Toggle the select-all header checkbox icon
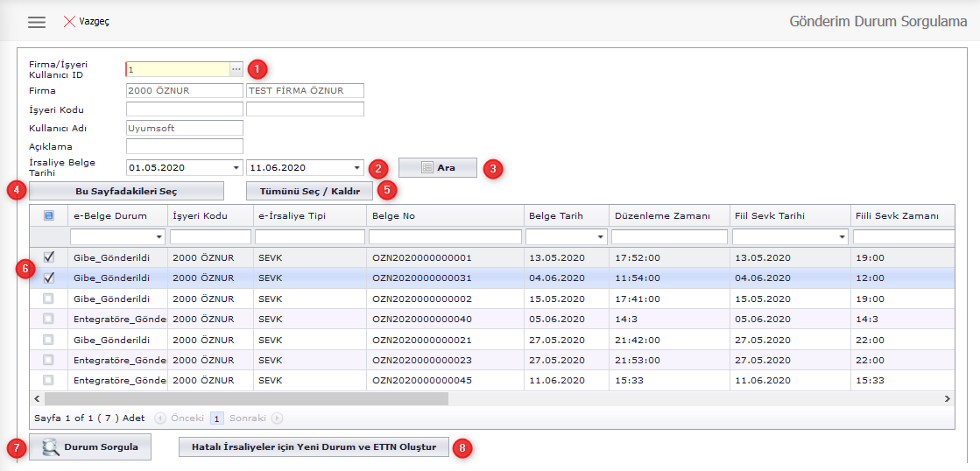 48,215
